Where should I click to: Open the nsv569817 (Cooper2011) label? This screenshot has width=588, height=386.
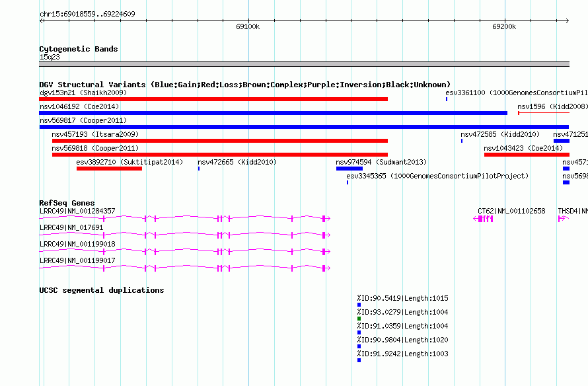click(x=83, y=120)
